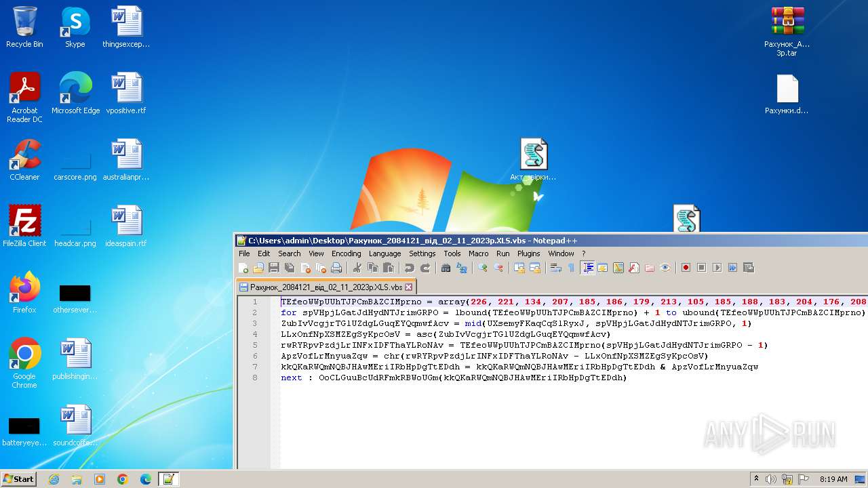Toggle the Indent Guide button
Screen dimensions: 868x488
[587, 268]
